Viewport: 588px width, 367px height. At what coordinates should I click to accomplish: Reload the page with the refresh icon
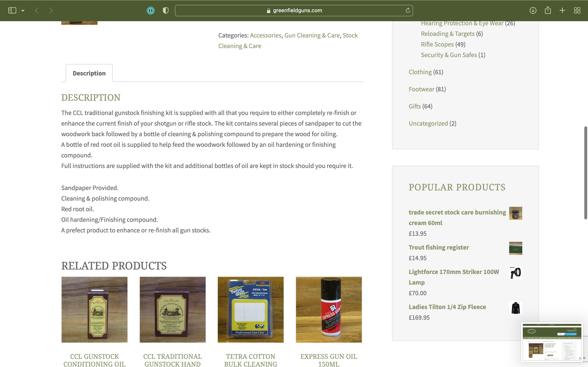pos(408,10)
